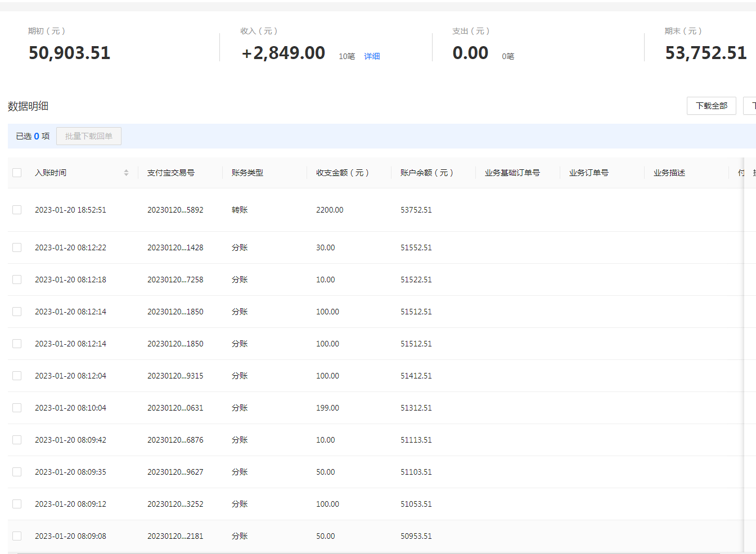The height and width of the screenshot is (554, 756).
Task: Click transaction number 20230120...5892
Action: coord(175,210)
